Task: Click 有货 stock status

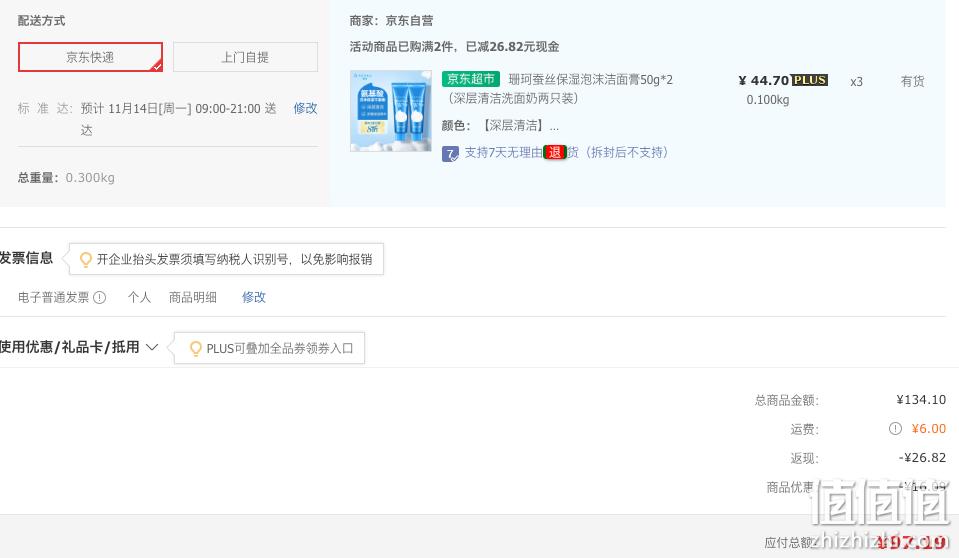Action: (x=913, y=81)
